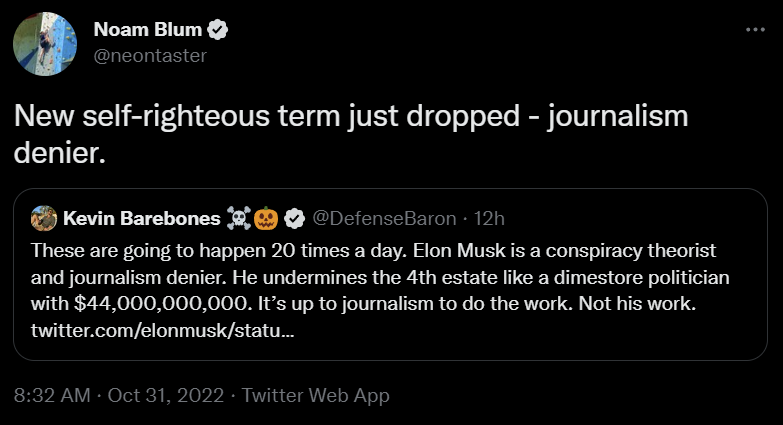Viewport: 783px width, 425px height.
Task: Click Noam Blum's profile avatar
Action: [x=45, y=44]
